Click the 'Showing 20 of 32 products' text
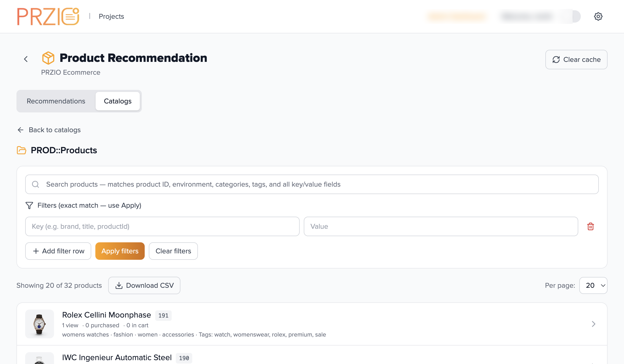This screenshot has height=364, width=624. click(59, 285)
